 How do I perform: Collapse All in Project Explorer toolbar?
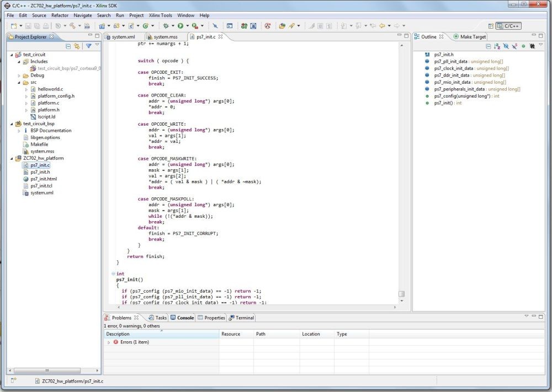(68, 46)
